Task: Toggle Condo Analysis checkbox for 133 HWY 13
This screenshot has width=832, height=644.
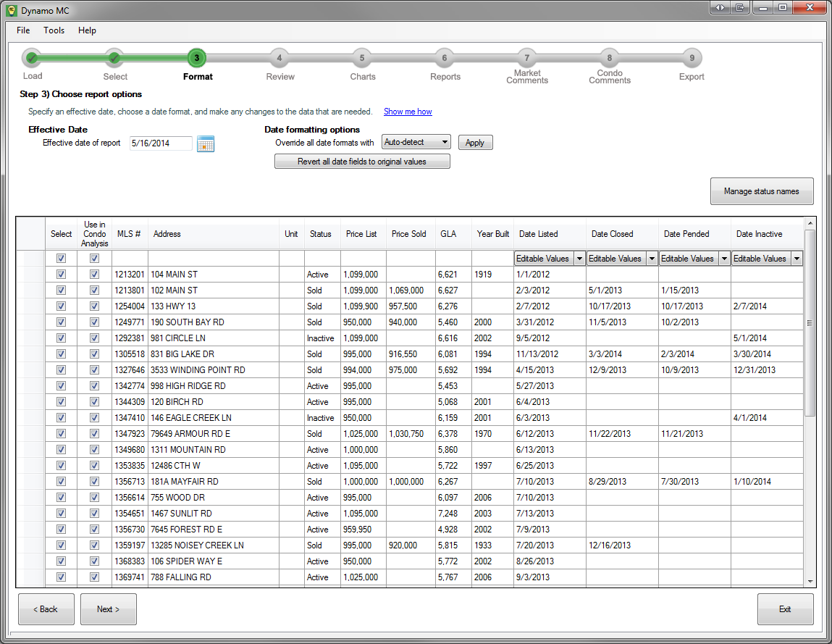Action: pyautogui.click(x=94, y=306)
